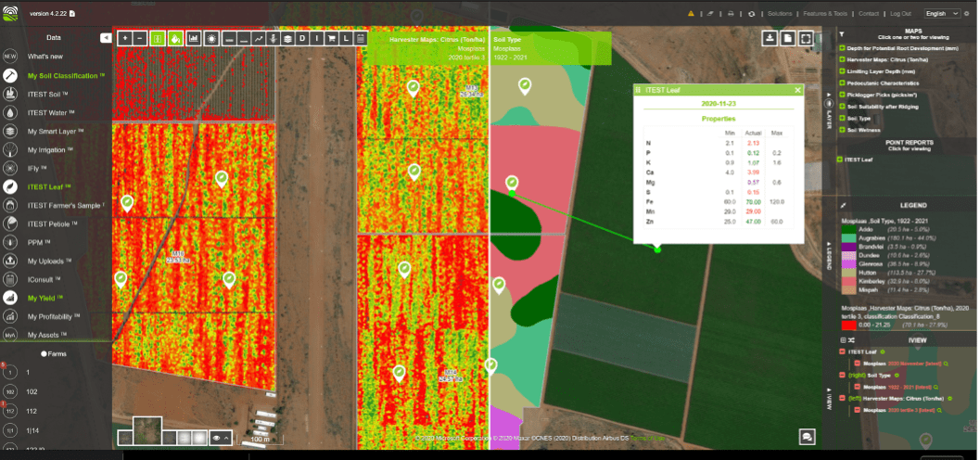Select ITEST Leaf module in sidebar

[47, 187]
